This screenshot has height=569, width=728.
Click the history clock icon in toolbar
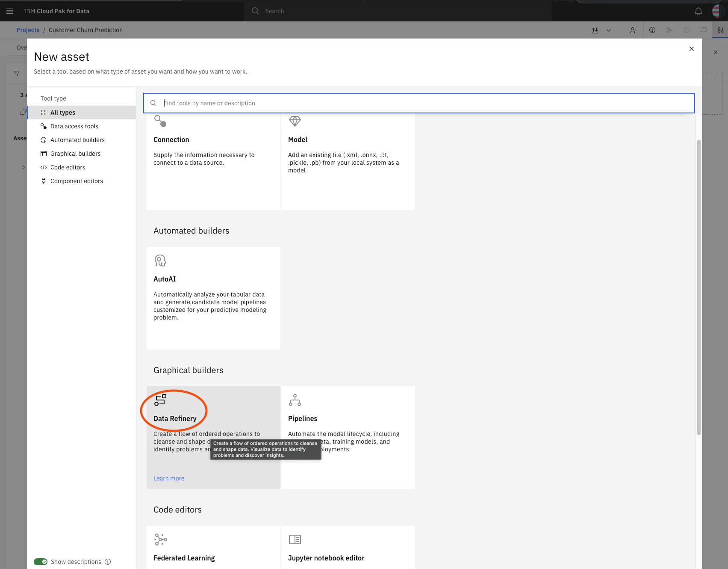(x=687, y=30)
